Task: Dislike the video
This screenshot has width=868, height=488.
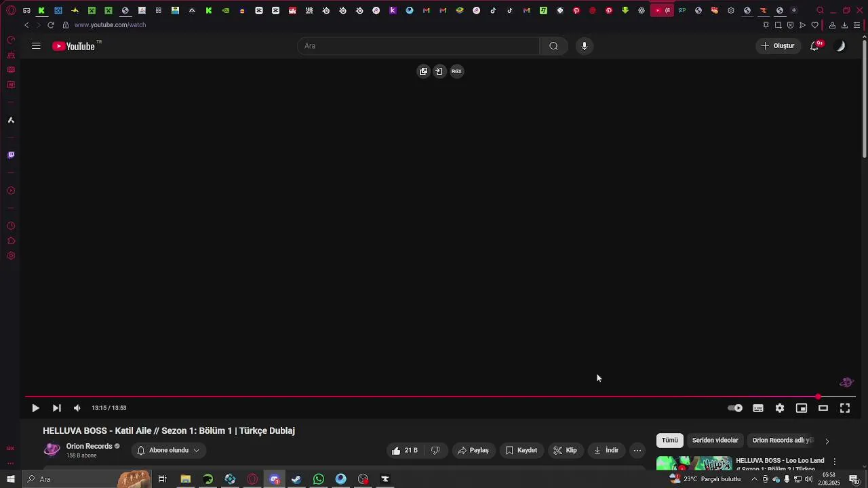Action: tap(435, 450)
